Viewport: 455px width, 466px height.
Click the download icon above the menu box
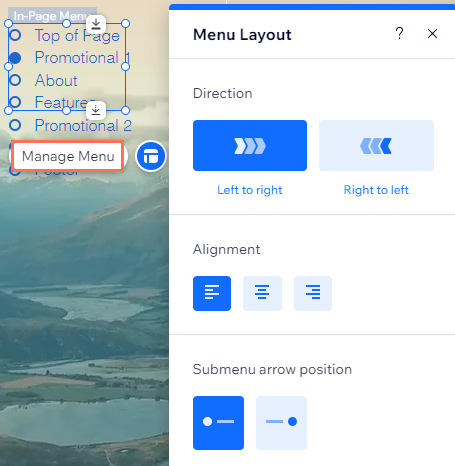click(x=96, y=24)
